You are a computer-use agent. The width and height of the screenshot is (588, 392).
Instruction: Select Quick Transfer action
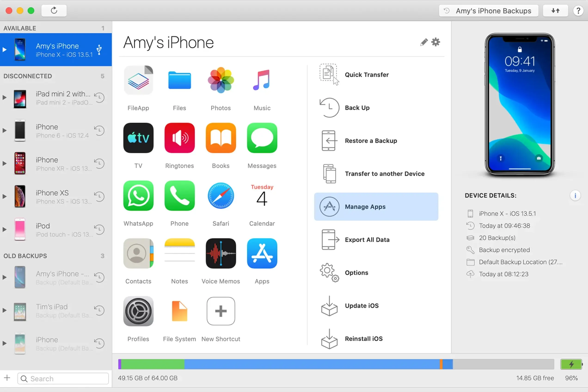(366, 75)
